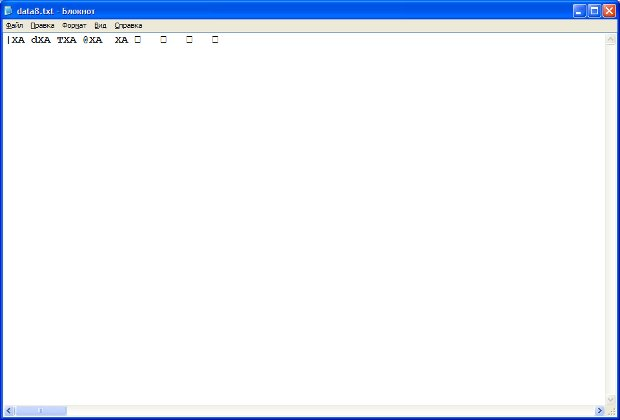The width and height of the screenshot is (620, 420).
Task: Click the horizontal scrollbar thumb
Action: tap(41, 411)
